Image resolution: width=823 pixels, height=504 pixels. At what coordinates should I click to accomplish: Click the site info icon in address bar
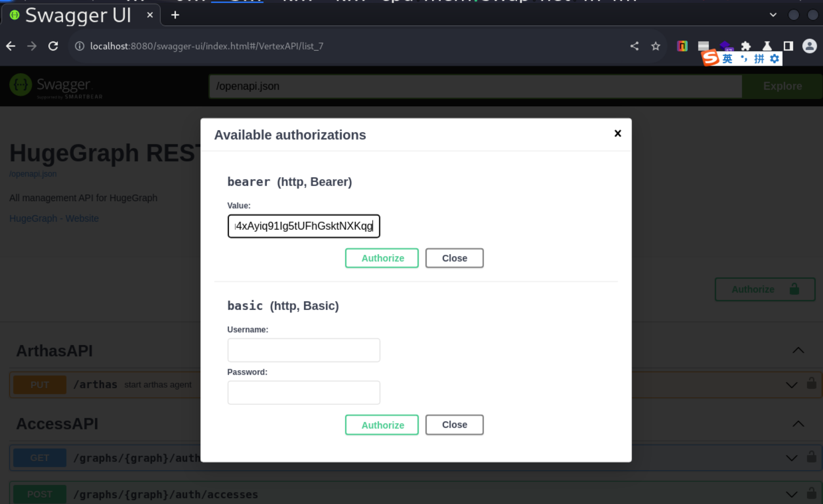(79, 46)
